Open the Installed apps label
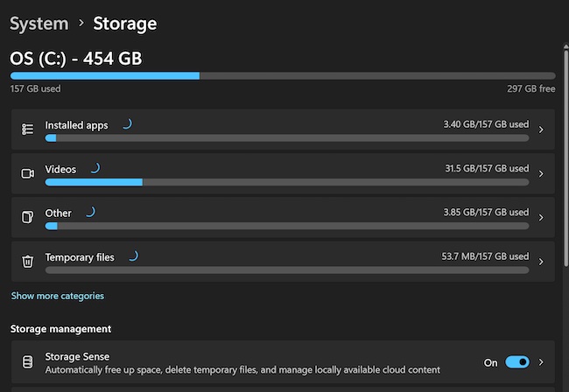 pyautogui.click(x=76, y=125)
